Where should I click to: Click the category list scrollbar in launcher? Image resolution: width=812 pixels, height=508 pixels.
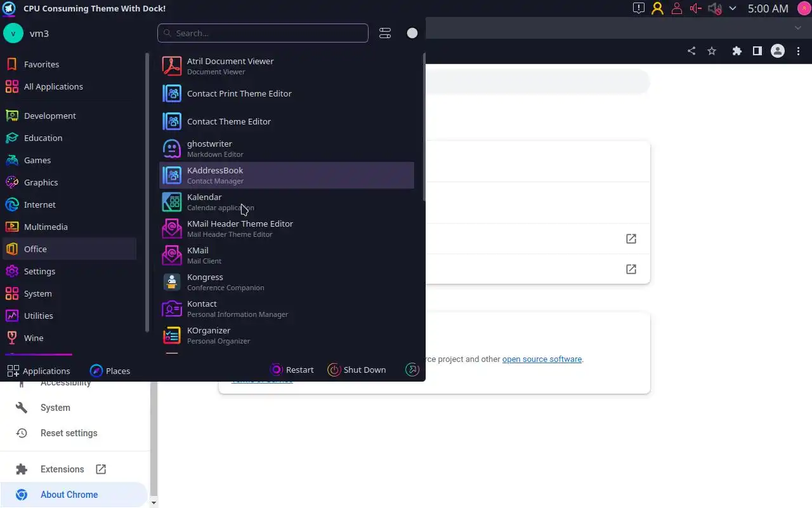click(x=147, y=192)
